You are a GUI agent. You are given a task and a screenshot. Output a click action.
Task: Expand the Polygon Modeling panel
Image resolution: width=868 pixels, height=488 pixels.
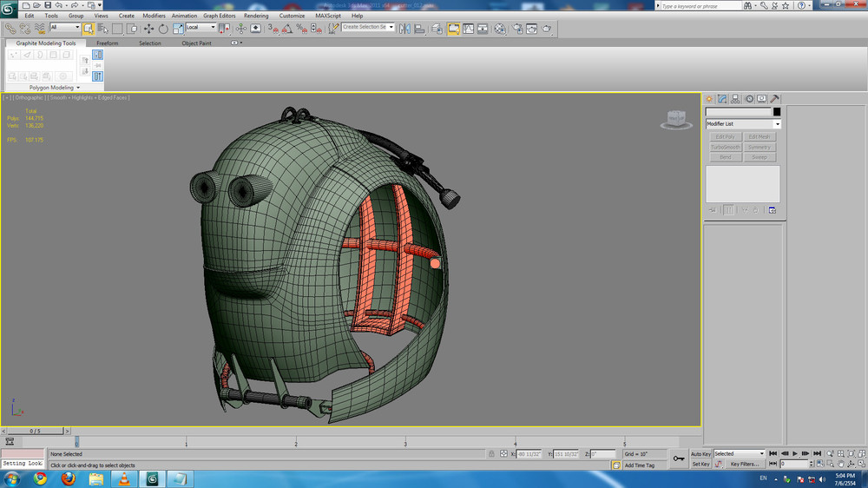tap(54, 88)
